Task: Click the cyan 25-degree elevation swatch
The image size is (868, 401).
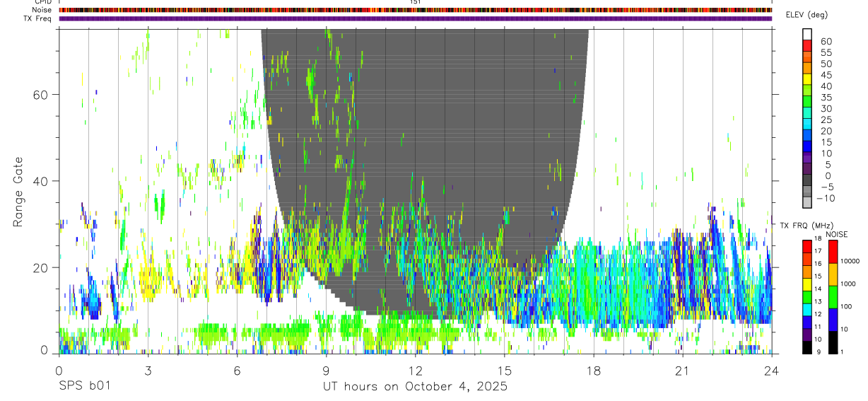Action: tap(807, 124)
